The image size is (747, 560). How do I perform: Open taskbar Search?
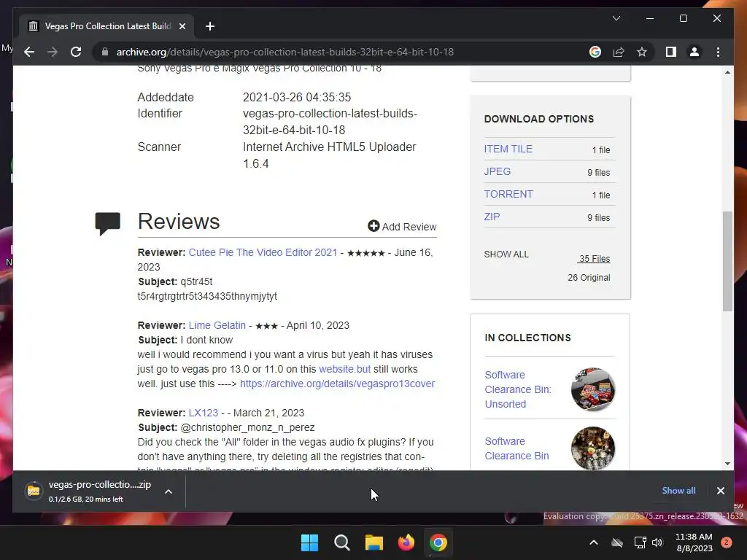pyautogui.click(x=342, y=542)
